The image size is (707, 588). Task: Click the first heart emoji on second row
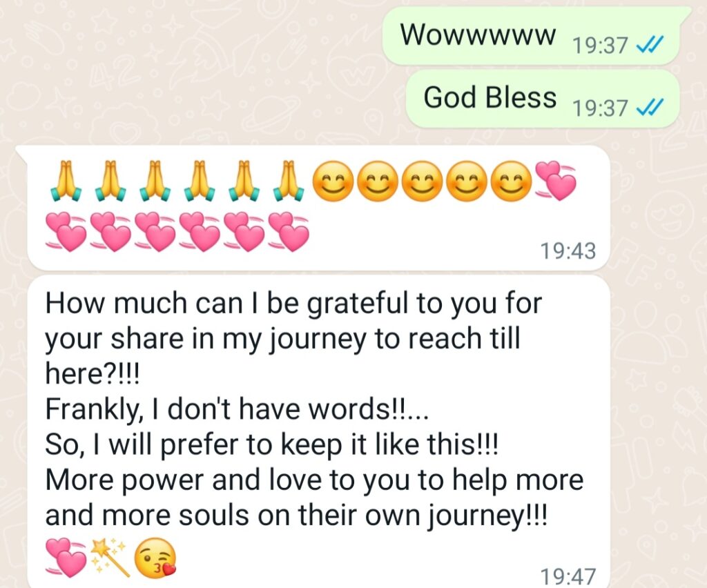point(66,232)
